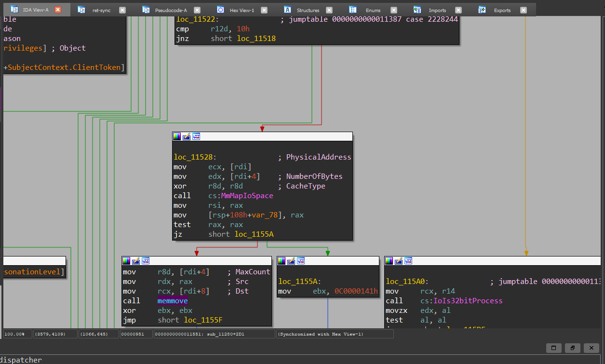Select the Structures tab
Screen dimensions: 605x364
308,10
